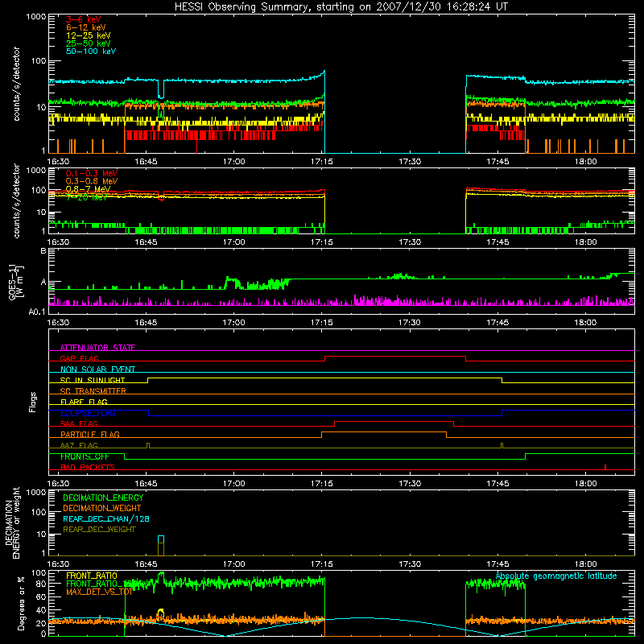Click the SC_TRANSMITTER flag label
The width and height of the screenshot is (644, 644).
tap(93, 391)
